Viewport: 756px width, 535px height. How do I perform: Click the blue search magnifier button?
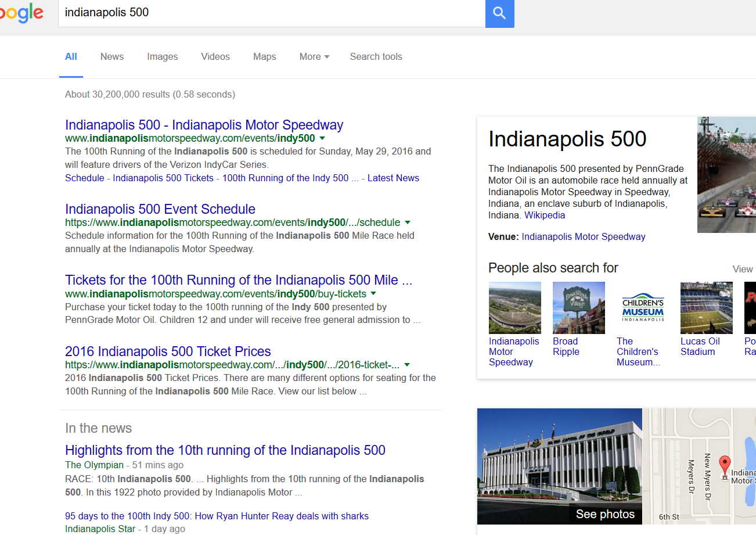coord(499,13)
